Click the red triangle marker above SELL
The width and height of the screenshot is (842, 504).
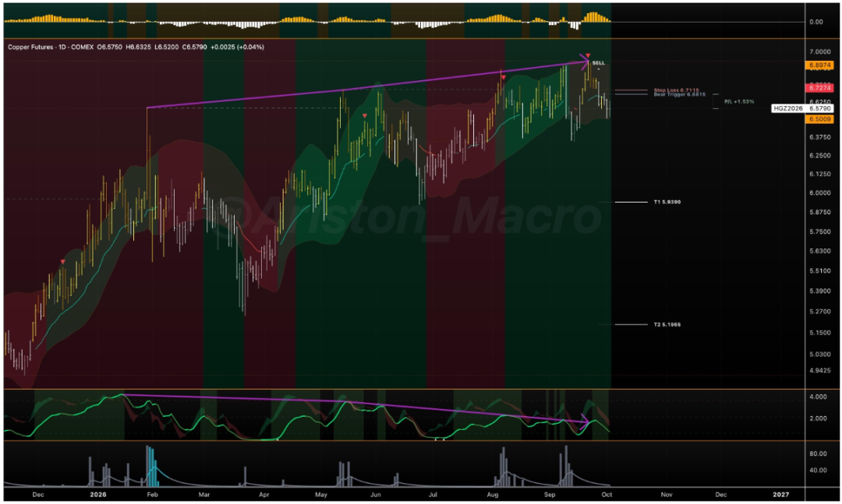click(x=588, y=56)
